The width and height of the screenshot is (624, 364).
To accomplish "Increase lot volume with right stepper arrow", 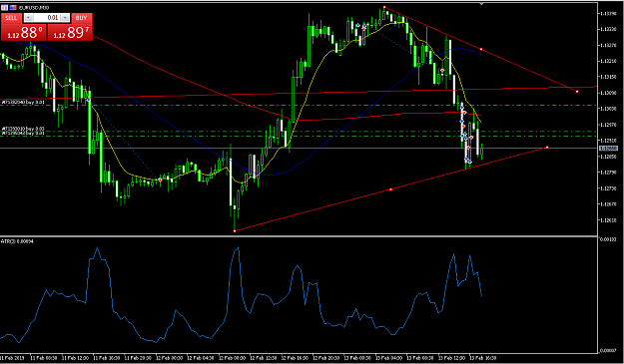I will (65, 18).
